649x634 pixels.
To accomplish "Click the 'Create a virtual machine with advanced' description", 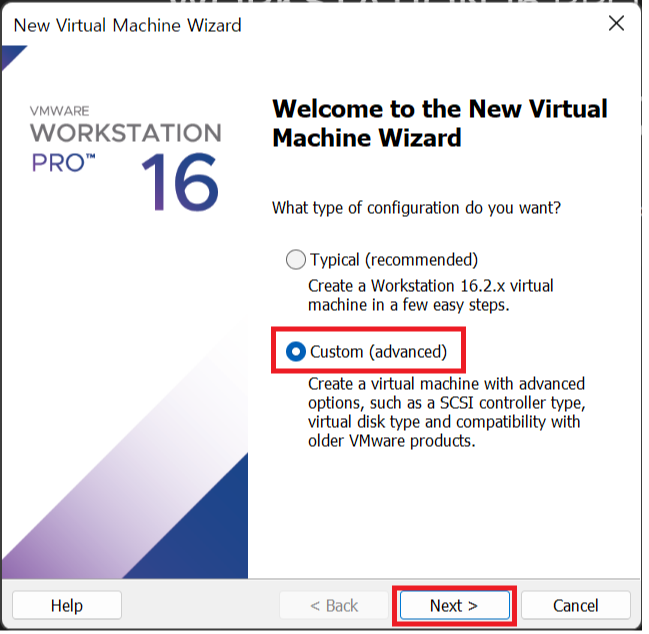I will (446, 384).
